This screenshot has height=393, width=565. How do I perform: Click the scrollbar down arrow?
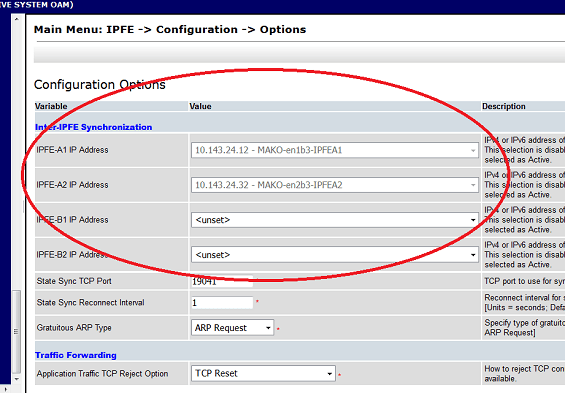pos(17,379)
